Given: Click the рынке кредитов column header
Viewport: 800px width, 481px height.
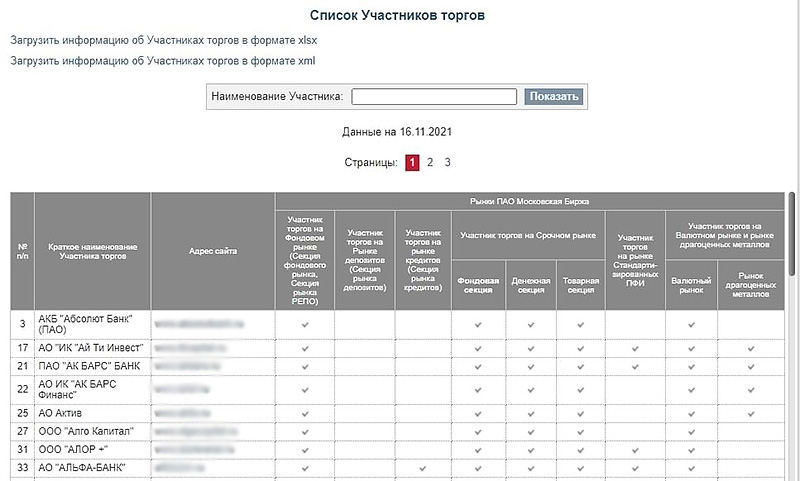Looking at the screenshot, I should coord(423,261).
